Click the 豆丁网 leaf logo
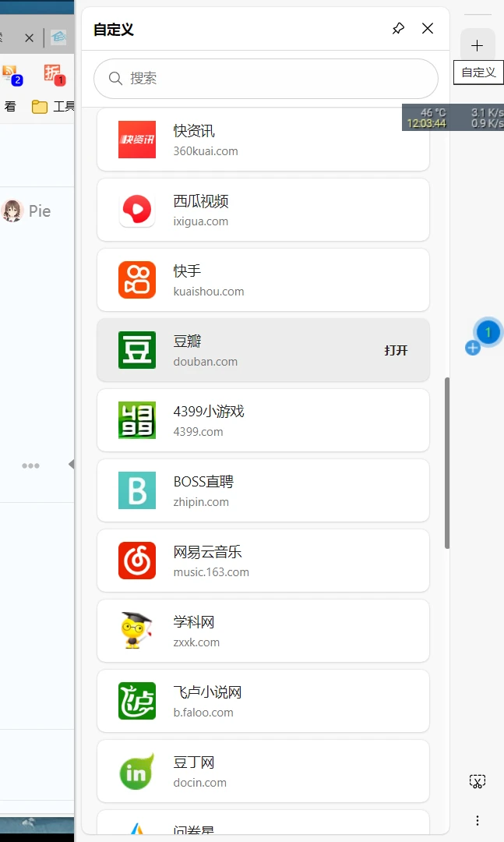 click(137, 771)
